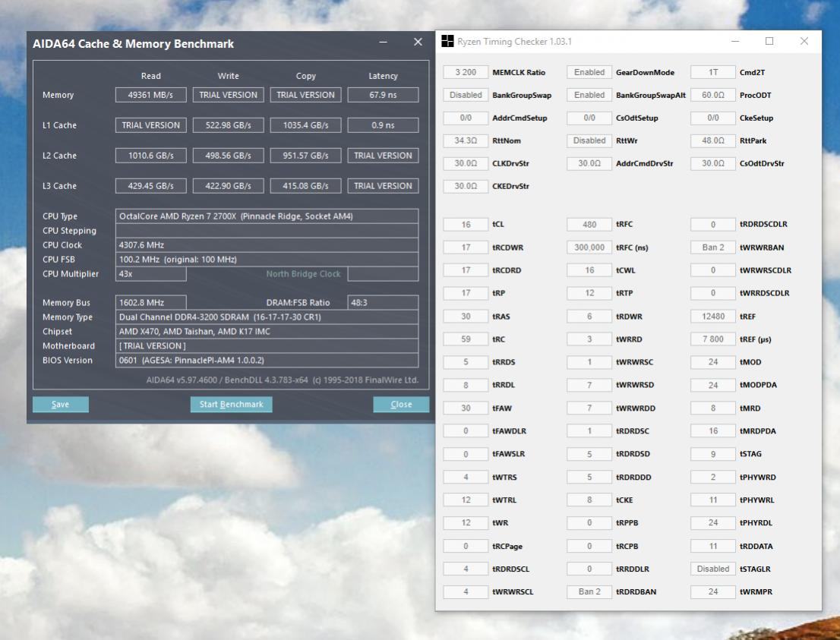
Task: Click the L3 Cache Write value 422.90 GB/s
Action: point(228,186)
